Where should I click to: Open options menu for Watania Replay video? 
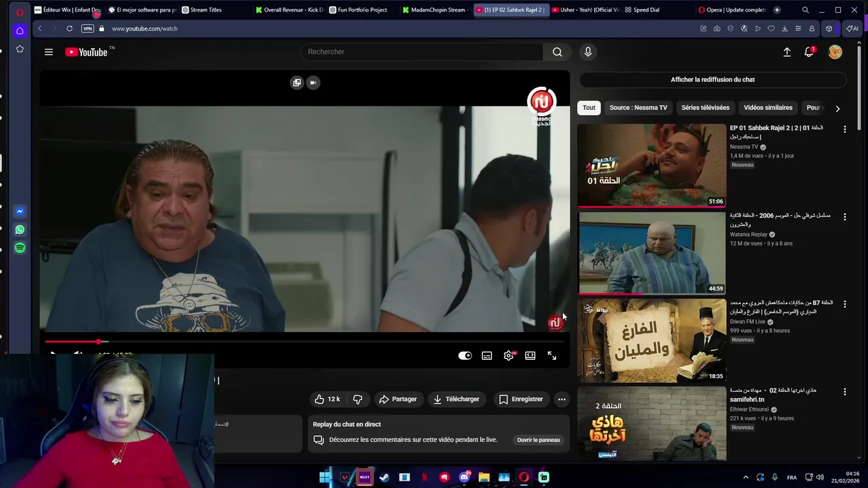coord(844,217)
